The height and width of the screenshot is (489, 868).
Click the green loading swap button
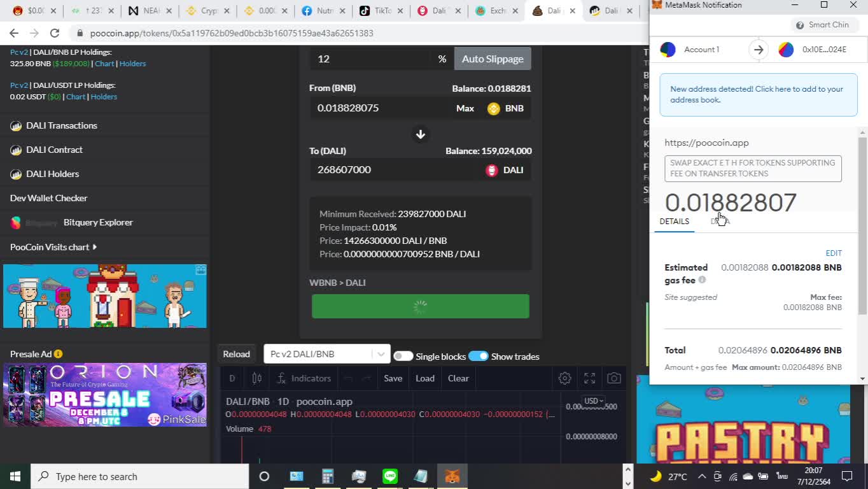point(420,306)
